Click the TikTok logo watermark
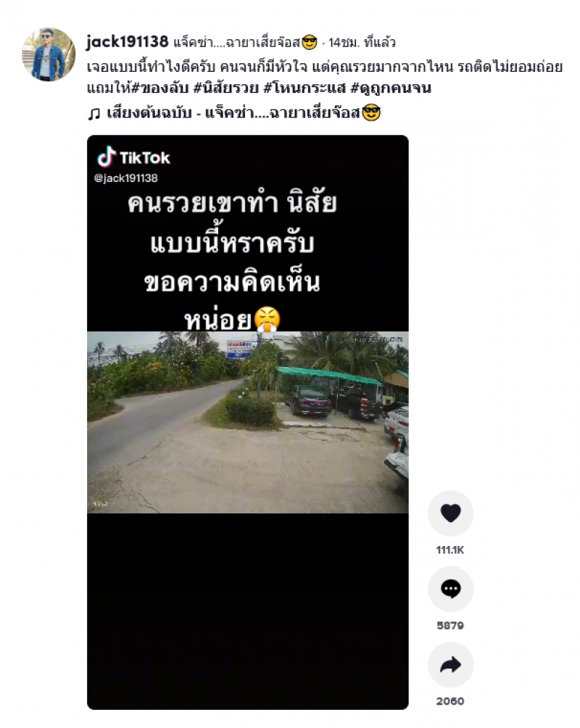The width and height of the screenshot is (580, 728). click(133, 157)
